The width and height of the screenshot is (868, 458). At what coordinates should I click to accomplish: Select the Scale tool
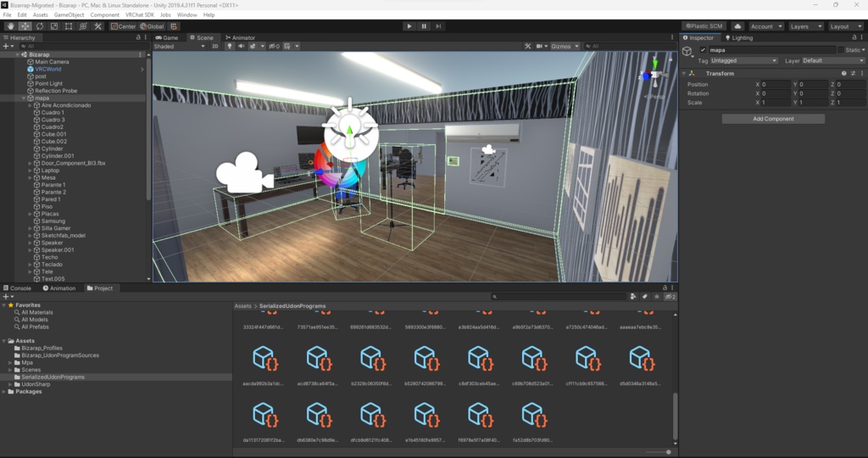54,26
